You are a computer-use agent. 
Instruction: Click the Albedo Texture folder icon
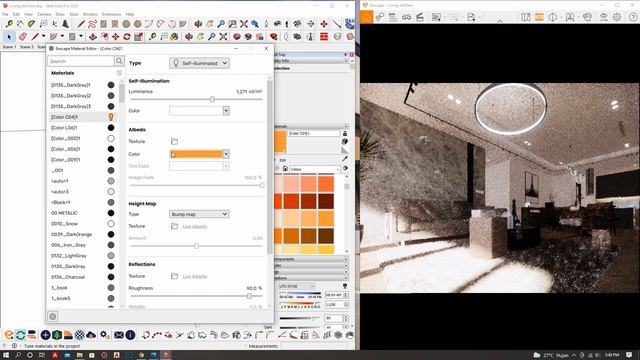[x=174, y=141]
